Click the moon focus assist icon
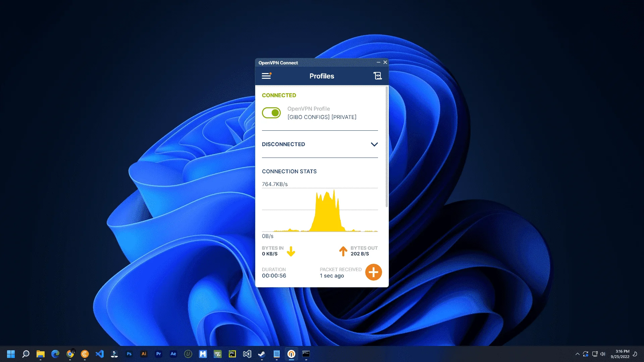The width and height of the screenshot is (644, 362). coord(635,354)
